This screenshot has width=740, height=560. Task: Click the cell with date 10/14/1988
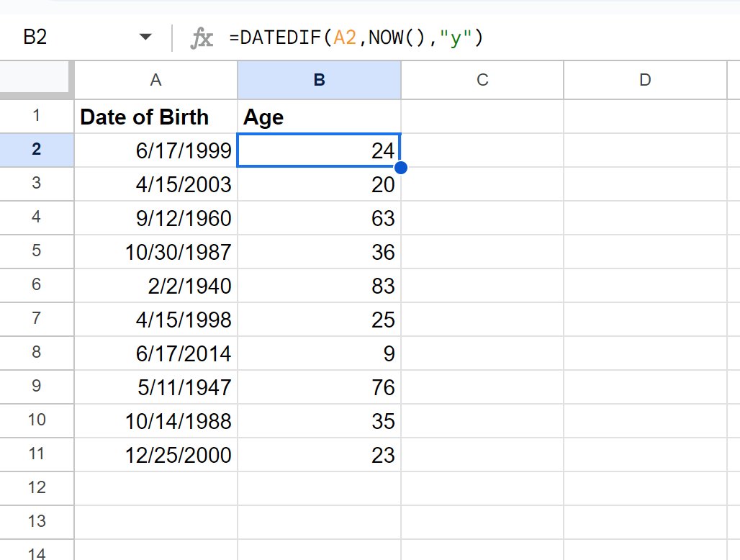click(x=155, y=421)
